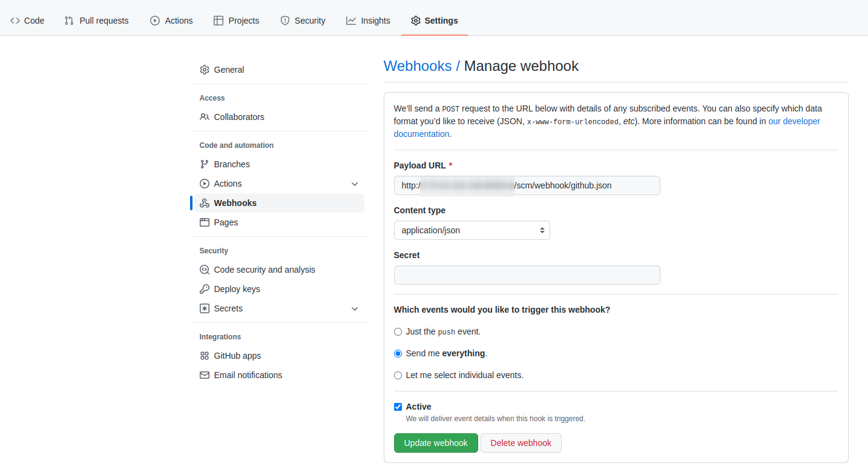Expand the sidebar Actions chevron
Image resolution: width=868 pixels, height=469 pixels.
click(x=355, y=184)
